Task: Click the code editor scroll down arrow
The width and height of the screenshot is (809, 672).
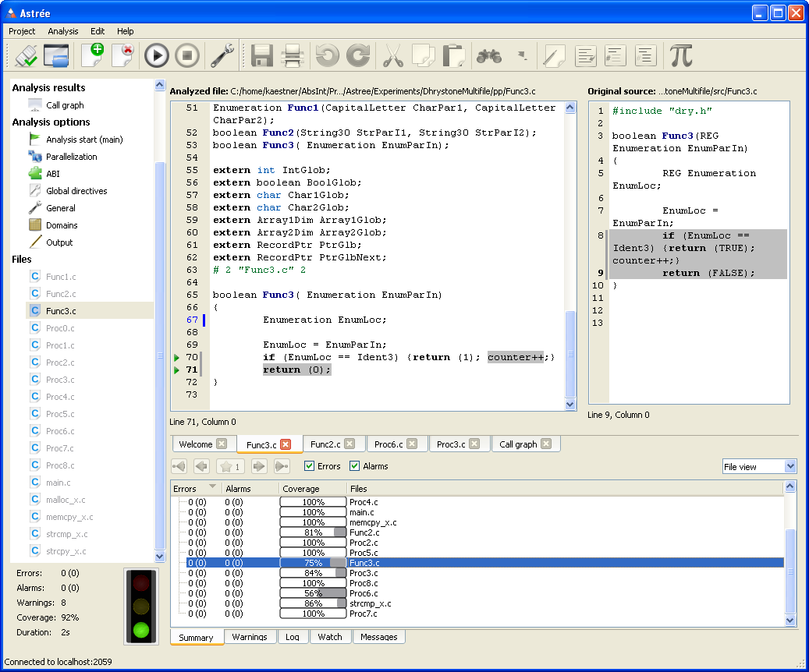Action: click(x=570, y=405)
